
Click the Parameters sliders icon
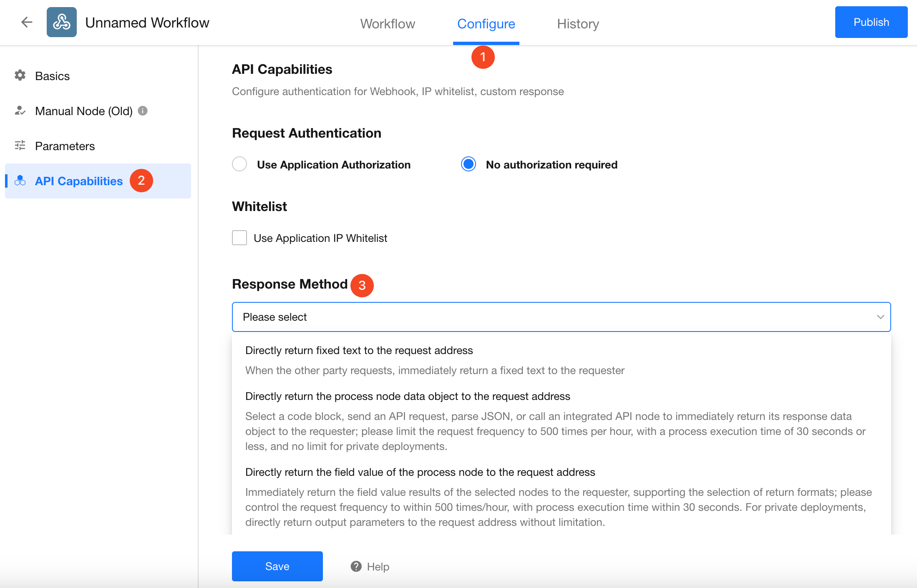20,146
